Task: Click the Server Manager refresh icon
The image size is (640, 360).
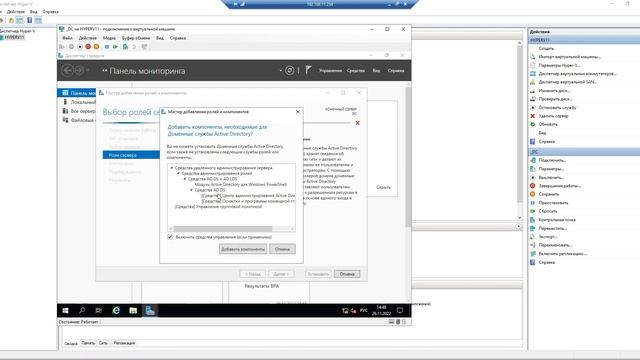Action: pyautogui.click(x=289, y=71)
